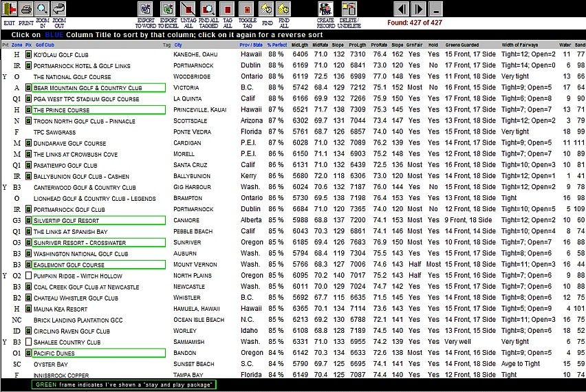Toggle empty box for Pumpkin Ridge
This screenshot has height=392, width=586.
pyautogui.click(x=28, y=276)
